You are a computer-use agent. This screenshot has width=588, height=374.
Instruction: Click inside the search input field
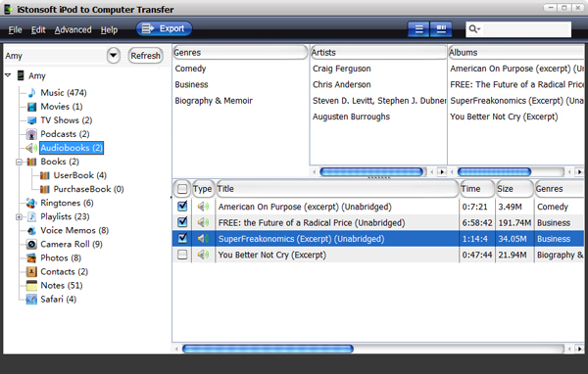pyautogui.click(x=526, y=29)
